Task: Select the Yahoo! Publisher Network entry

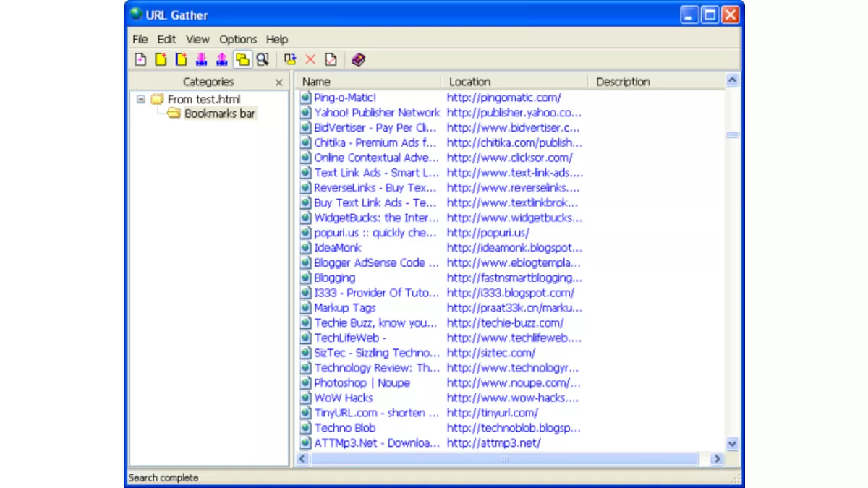Action: pos(377,112)
